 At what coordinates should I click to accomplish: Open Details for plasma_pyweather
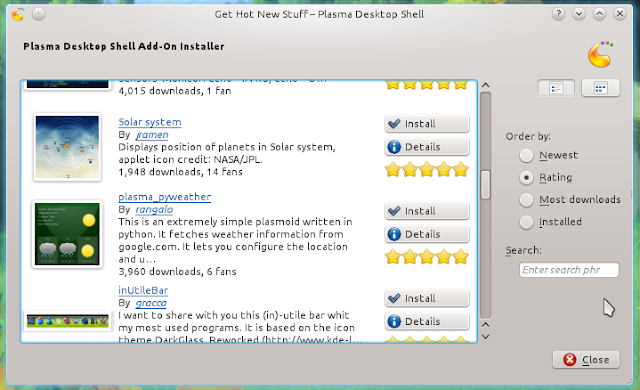tap(427, 234)
